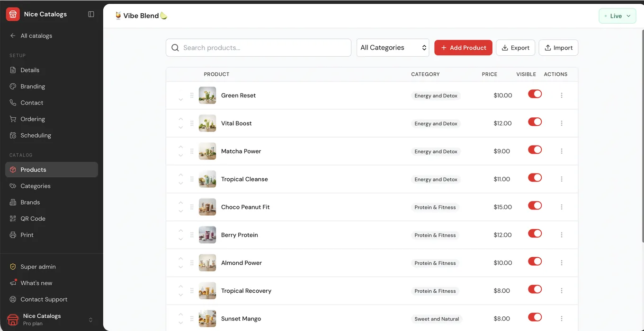
Task: Collapse the sidebar with the panel icon
Action: [x=91, y=14]
